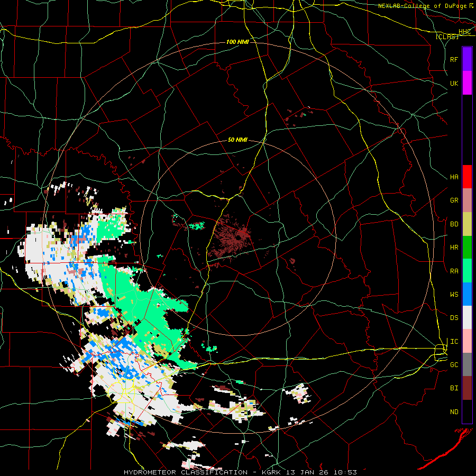Click the blue WS wet snow swatch
The image size is (476, 476).
click(x=467, y=294)
